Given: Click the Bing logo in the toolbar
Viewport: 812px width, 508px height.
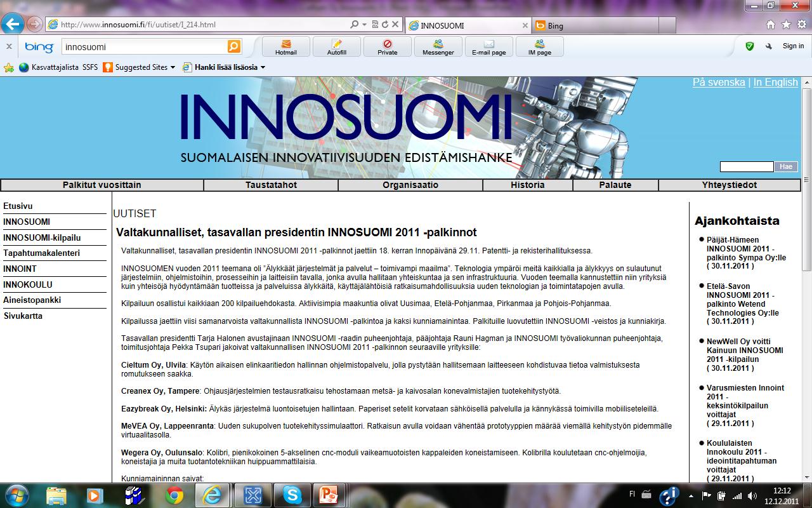Looking at the screenshot, I should pyautogui.click(x=39, y=46).
